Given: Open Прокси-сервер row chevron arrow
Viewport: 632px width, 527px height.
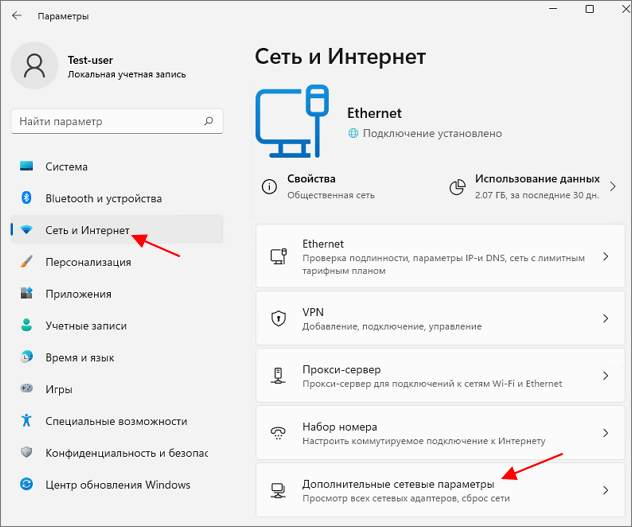Looking at the screenshot, I should coord(605,376).
